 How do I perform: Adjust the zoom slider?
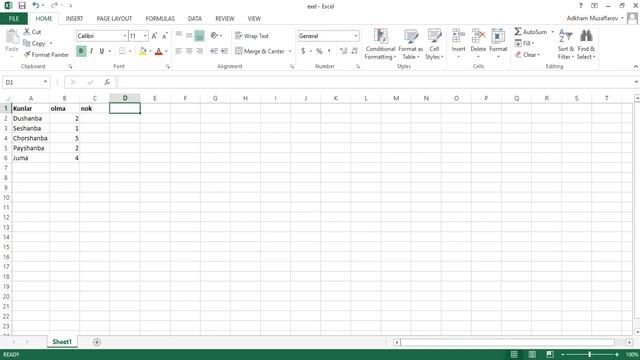point(589,354)
